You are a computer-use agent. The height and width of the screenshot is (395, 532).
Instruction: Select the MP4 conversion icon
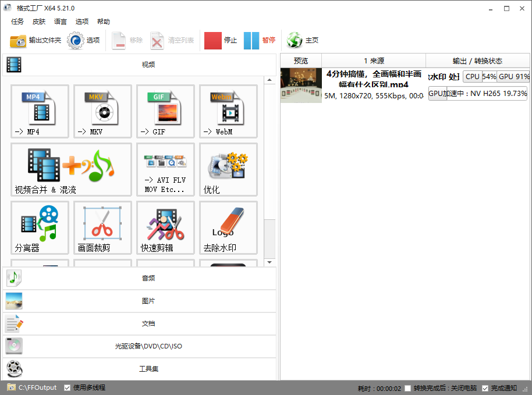pos(40,111)
